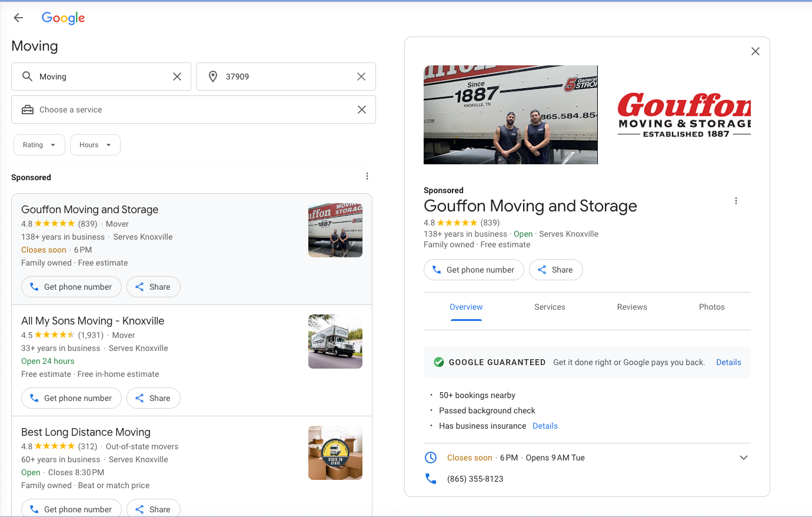Click All My Sons truck thumbnail

coord(335,342)
